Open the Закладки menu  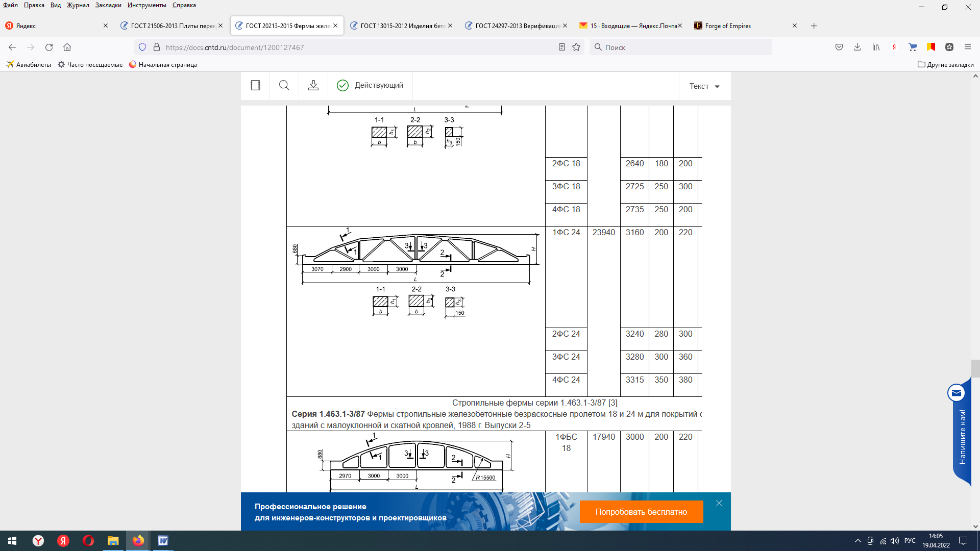click(x=108, y=5)
